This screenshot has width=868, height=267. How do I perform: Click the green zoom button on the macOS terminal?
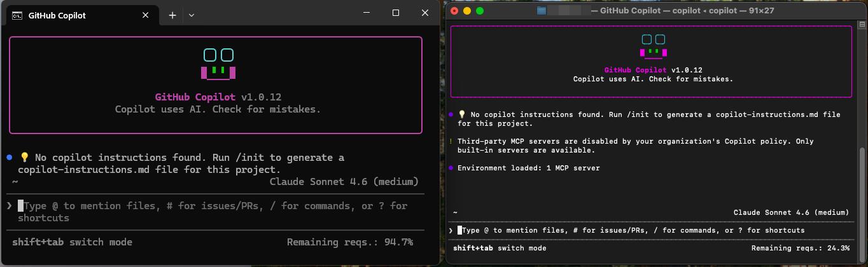pos(480,11)
